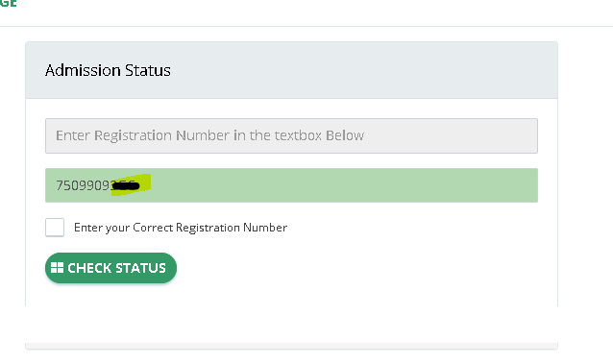Click the word 'Status' in the panel title
This screenshot has height=364, width=613.
[148, 70]
